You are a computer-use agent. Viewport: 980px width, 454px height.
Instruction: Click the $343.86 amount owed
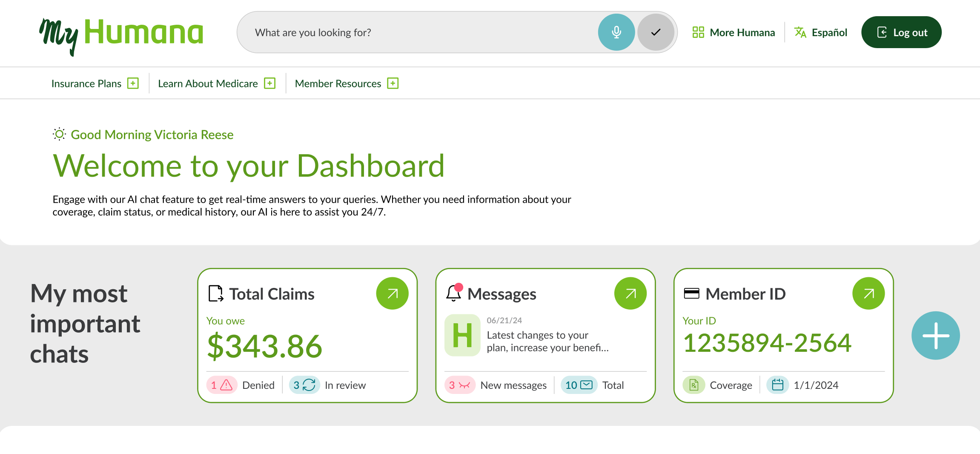[264, 346]
